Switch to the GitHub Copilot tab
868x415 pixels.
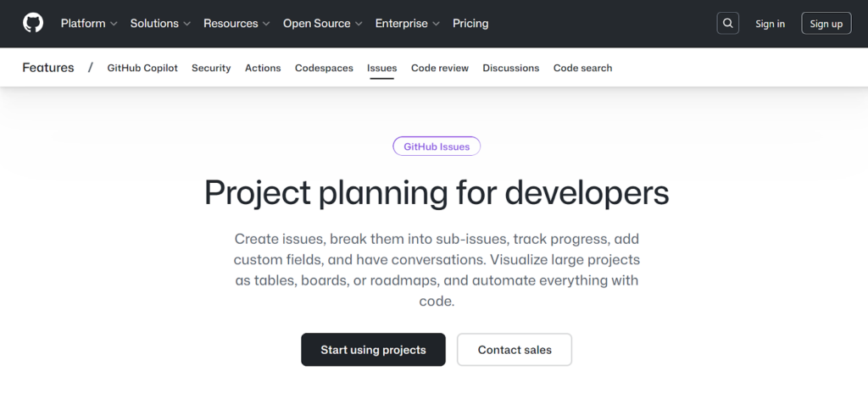point(142,68)
